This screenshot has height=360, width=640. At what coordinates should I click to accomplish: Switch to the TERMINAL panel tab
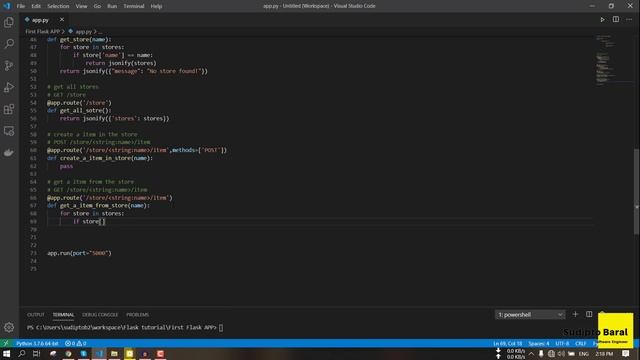click(x=63, y=315)
